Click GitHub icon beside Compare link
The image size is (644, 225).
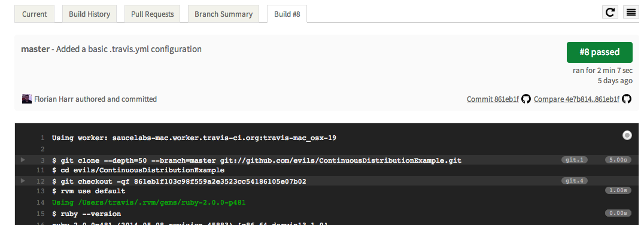(x=626, y=99)
